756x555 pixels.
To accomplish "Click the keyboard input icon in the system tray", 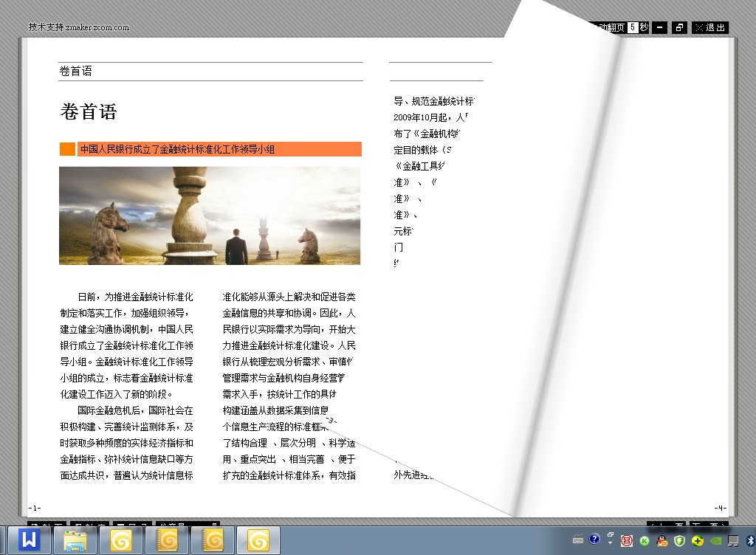I will [578, 540].
